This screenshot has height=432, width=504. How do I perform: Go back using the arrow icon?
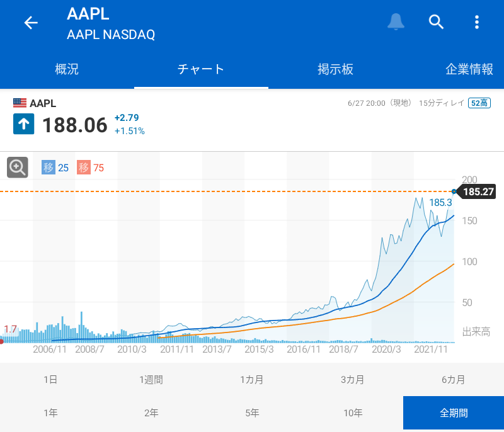tap(31, 23)
